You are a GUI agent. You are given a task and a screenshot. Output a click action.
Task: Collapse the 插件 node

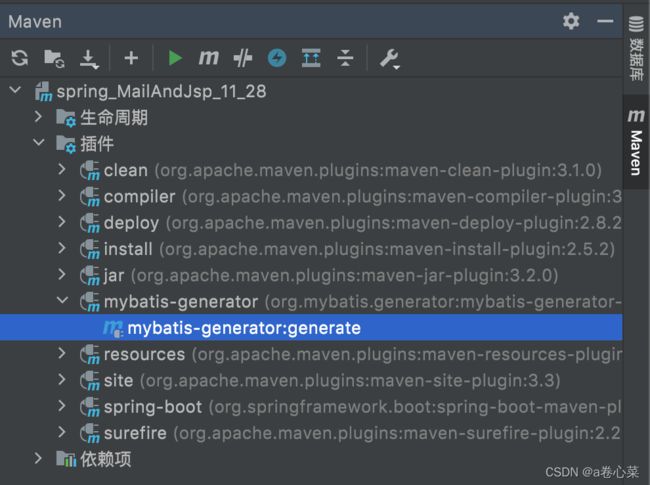click(x=39, y=142)
